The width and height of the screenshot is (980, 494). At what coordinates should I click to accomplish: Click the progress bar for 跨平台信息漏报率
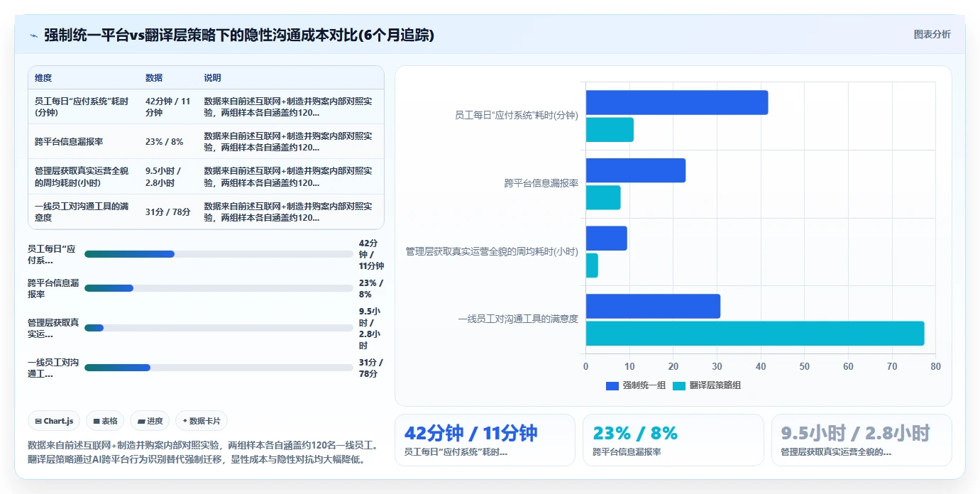[x=219, y=288]
